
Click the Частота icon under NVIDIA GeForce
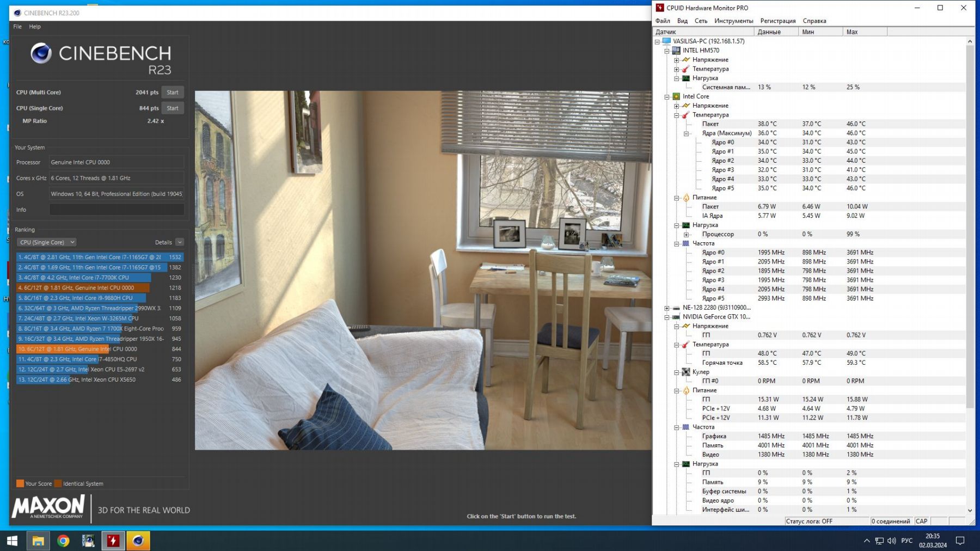click(686, 427)
